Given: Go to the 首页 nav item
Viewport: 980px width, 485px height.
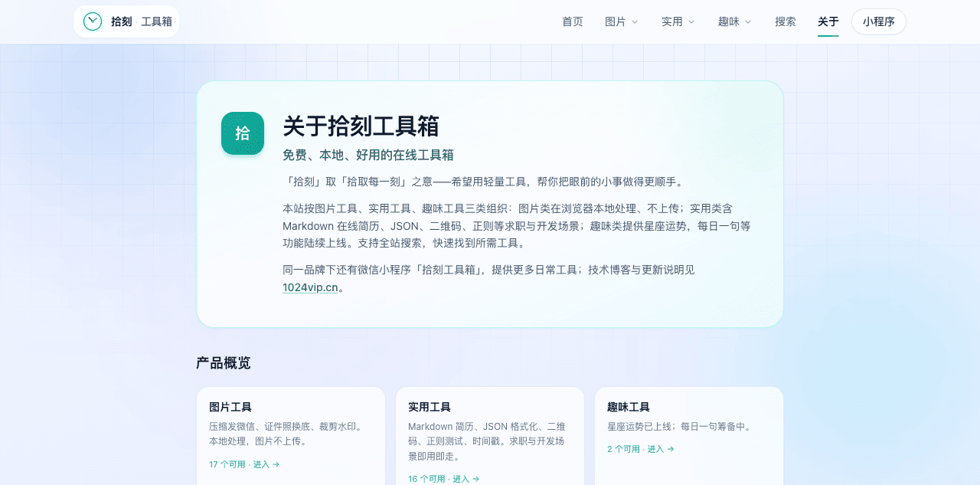Looking at the screenshot, I should pos(573,21).
